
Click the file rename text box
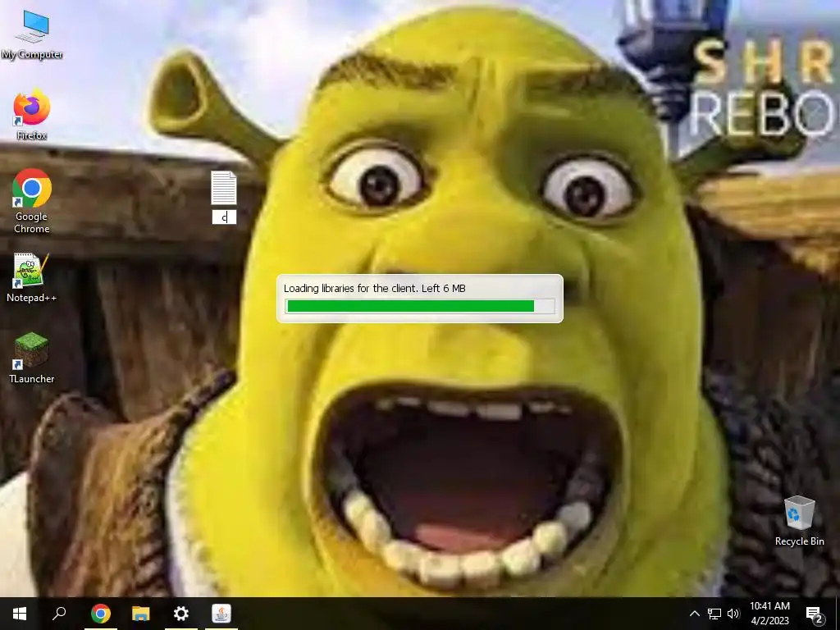point(224,217)
